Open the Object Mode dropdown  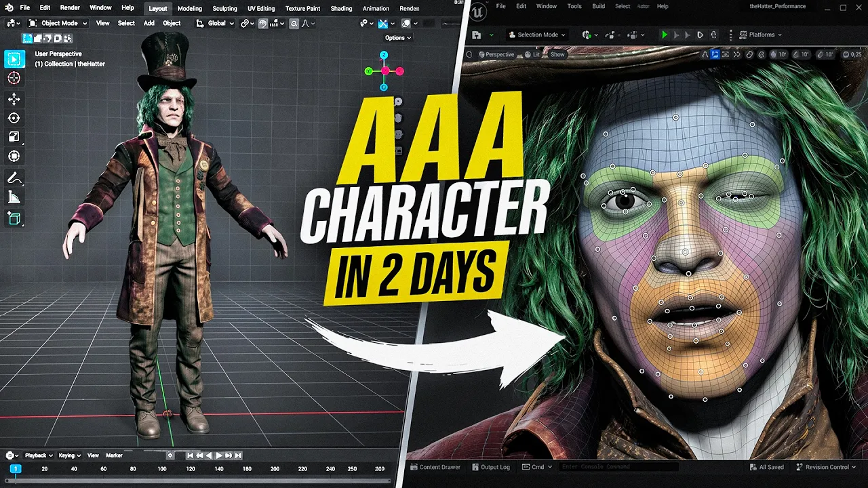(x=58, y=23)
